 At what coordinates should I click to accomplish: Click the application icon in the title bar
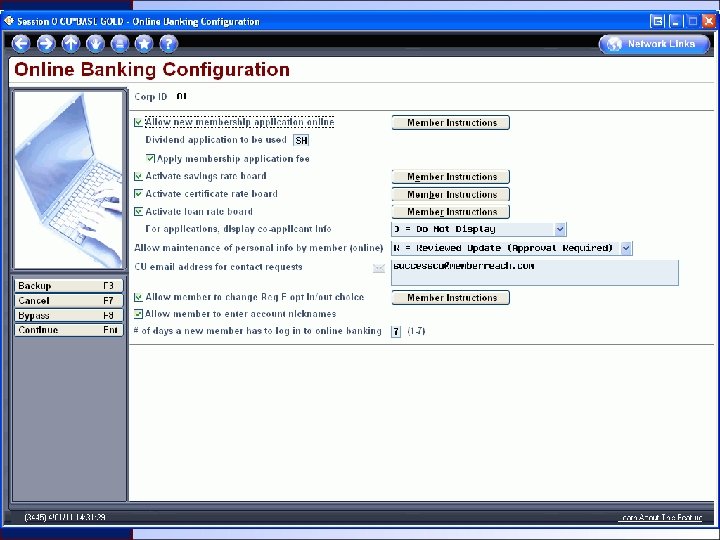point(9,21)
